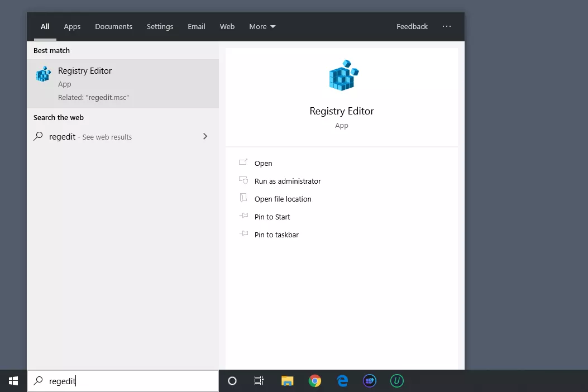Choose Pin to Start
Image resolution: width=588 pixels, height=392 pixels.
(x=273, y=217)
